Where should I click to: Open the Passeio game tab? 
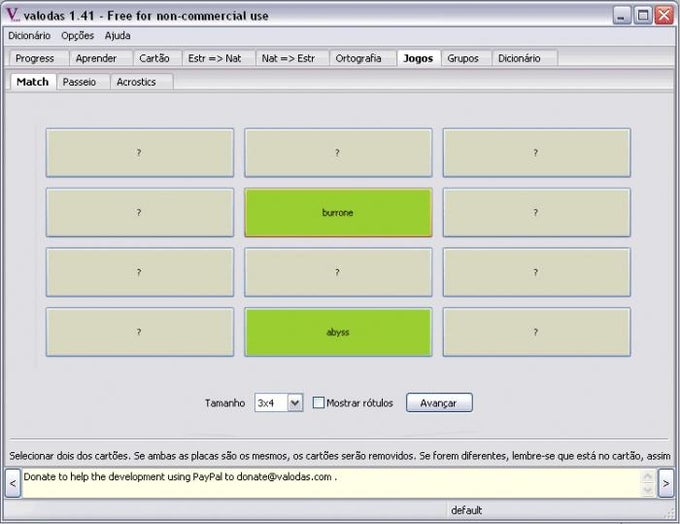tap(83, 82)
